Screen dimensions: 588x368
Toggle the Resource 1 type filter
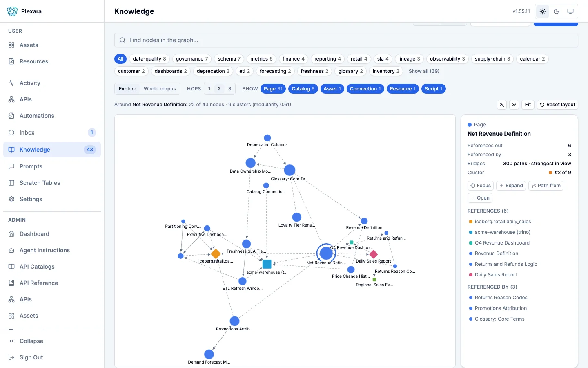tap(403, 89)
